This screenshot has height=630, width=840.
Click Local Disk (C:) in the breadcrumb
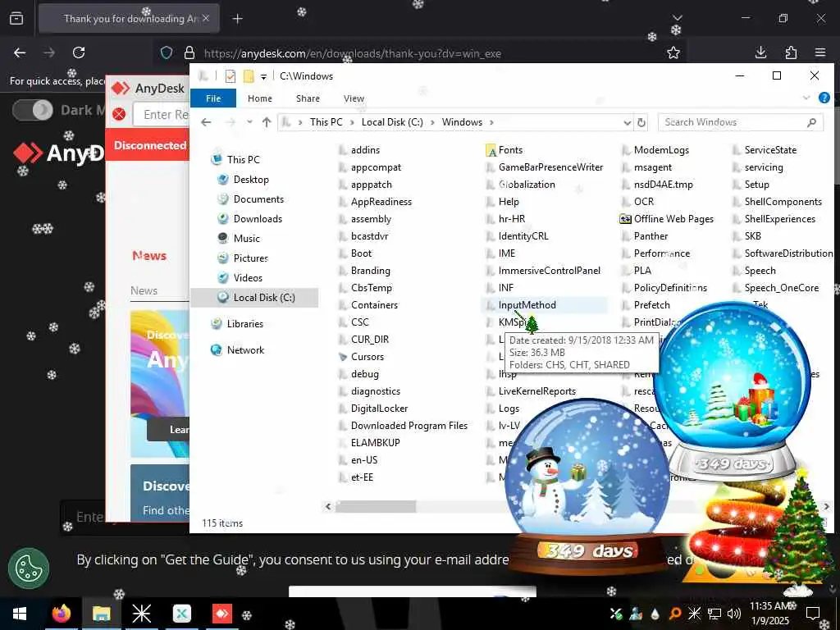click(x=392, y=122)
